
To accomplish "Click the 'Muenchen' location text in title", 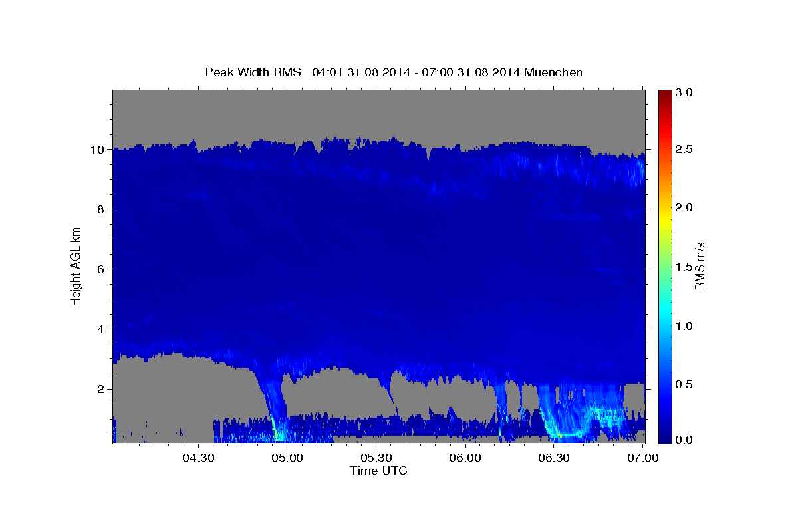I will pos(553,72).
